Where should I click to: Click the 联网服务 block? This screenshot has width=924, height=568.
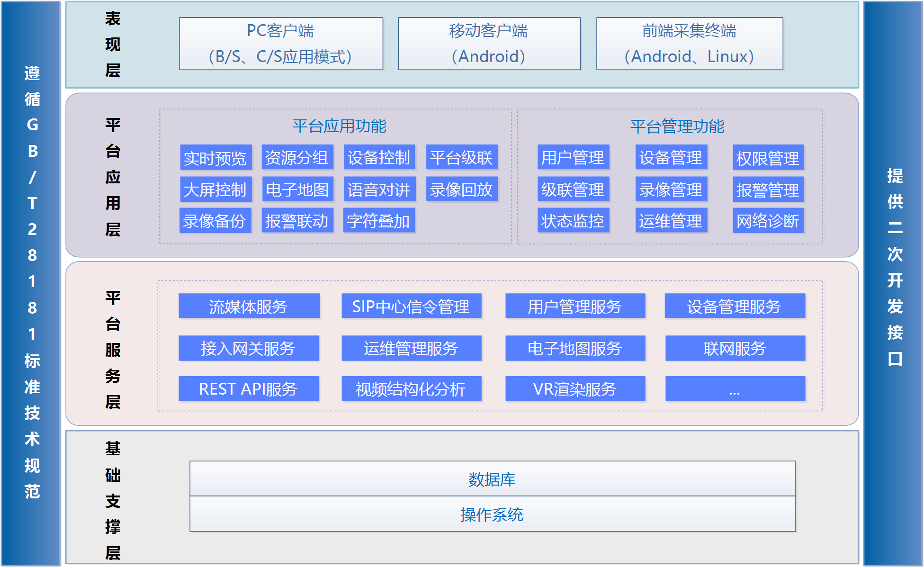click(x=735, y=348)
